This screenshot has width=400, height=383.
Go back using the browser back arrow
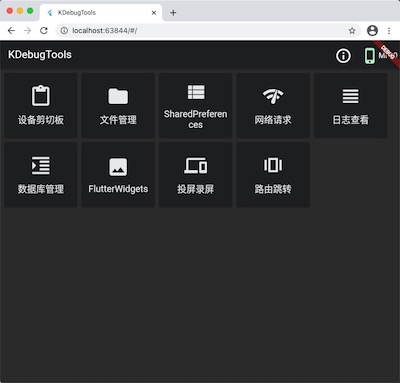[x=11, y=31]
